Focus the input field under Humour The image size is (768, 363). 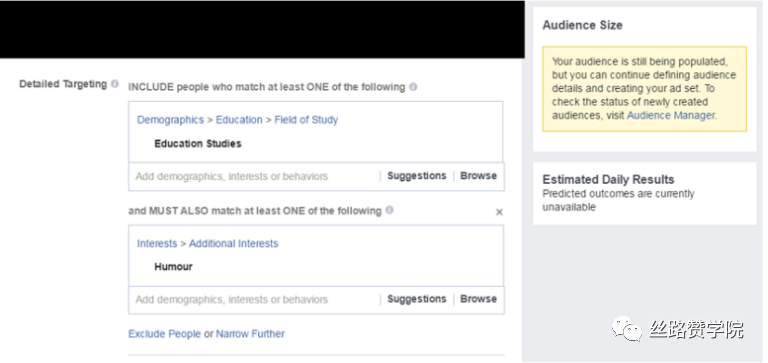[x=255, y=300]
